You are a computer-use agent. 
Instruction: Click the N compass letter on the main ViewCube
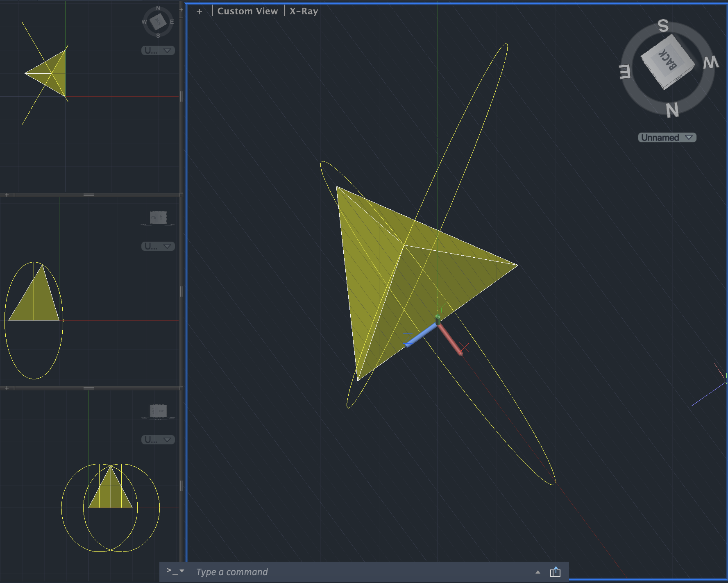pos(672,111)
